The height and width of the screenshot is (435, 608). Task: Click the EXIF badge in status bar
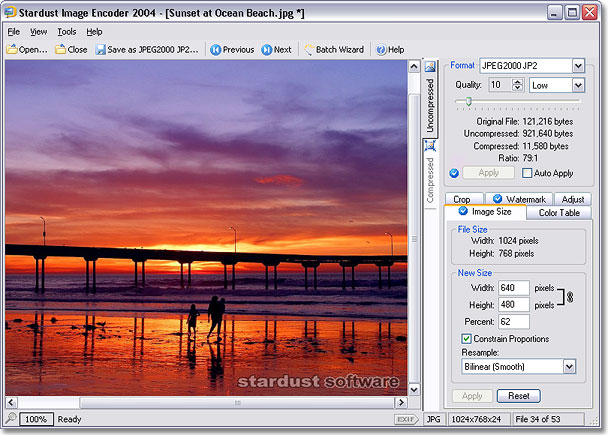406,419
